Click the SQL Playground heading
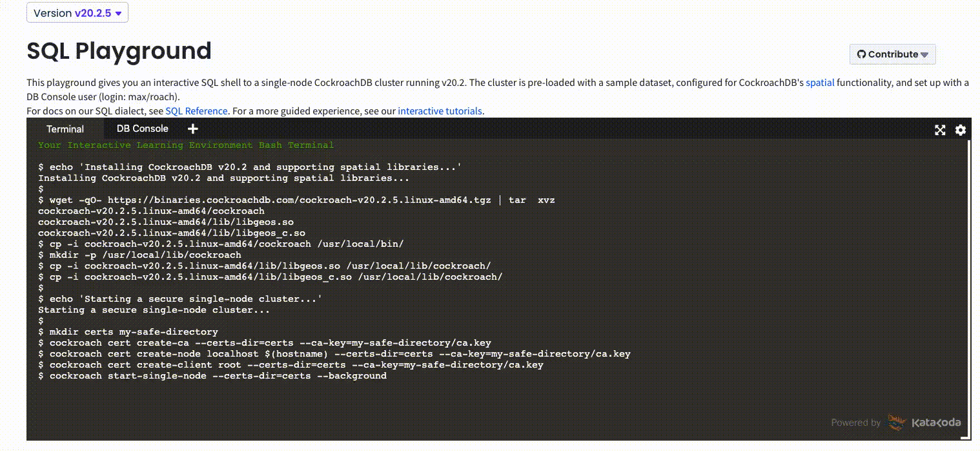 pos(119,51)
